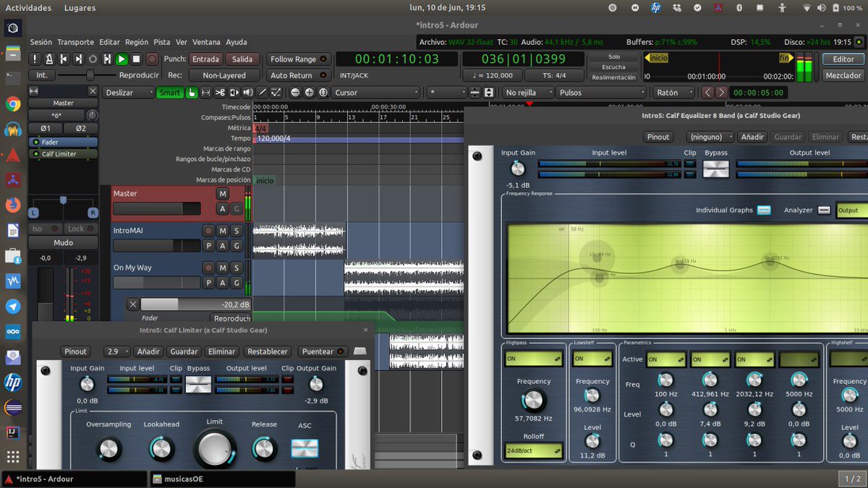The image size is (868, 488).
Task: Click nudge backward arrow button
Action: [707, 93]
